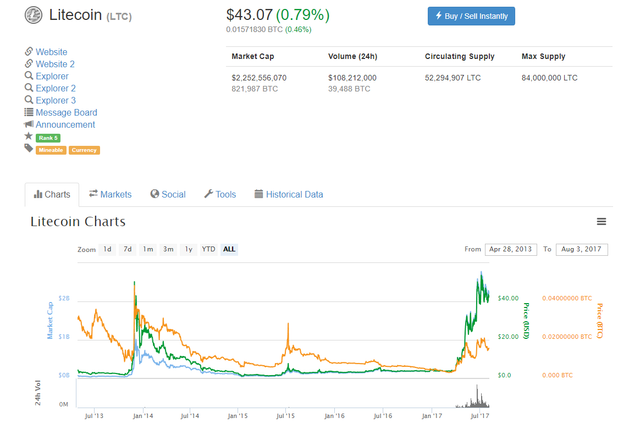The image size is (640, 433).
Task: Click the Litecoin Charts heading
Action: pos(78,222)
